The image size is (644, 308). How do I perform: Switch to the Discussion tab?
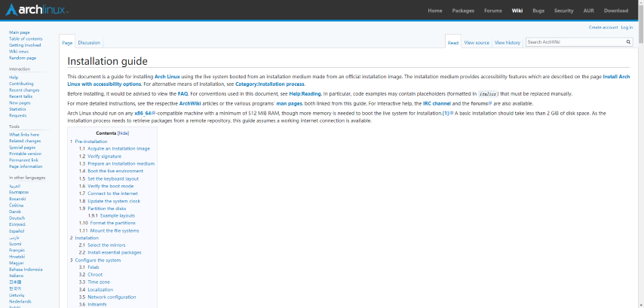click(x=89, y=43)
